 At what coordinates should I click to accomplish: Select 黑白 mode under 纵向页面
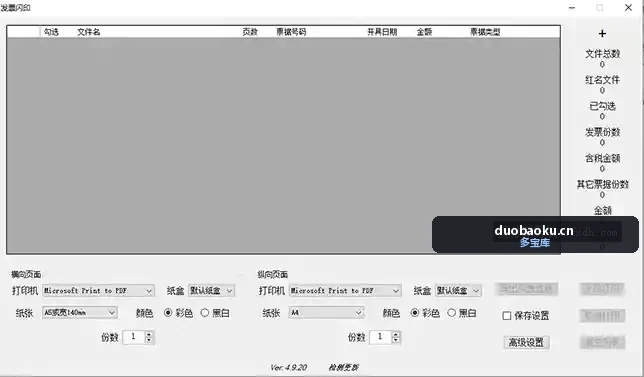pyautogui.click(x=462, y=313)
